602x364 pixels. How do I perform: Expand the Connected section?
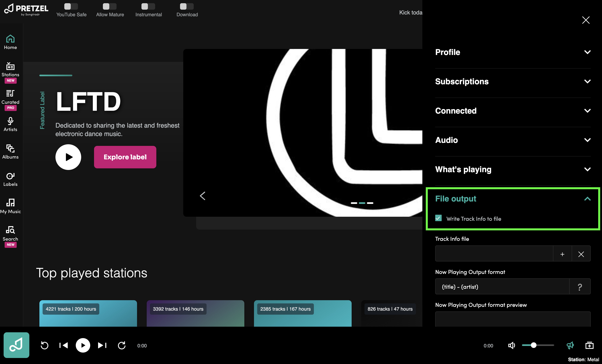(513, 111)
